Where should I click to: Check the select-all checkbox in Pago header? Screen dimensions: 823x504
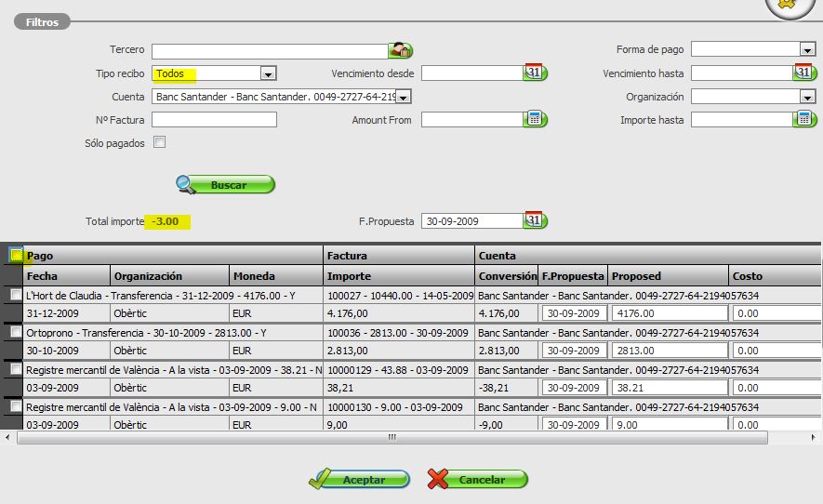click(16, 255)
